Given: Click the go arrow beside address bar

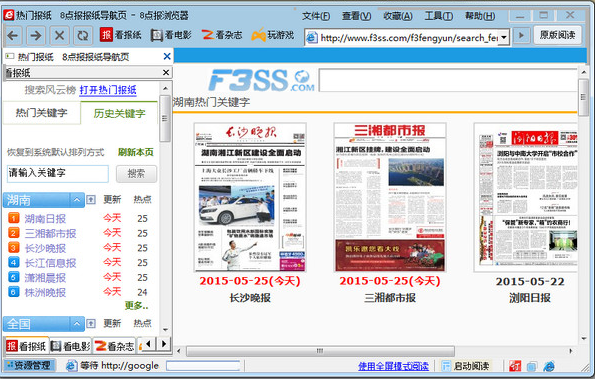Looking at the screenshot, I should (521, 36).
